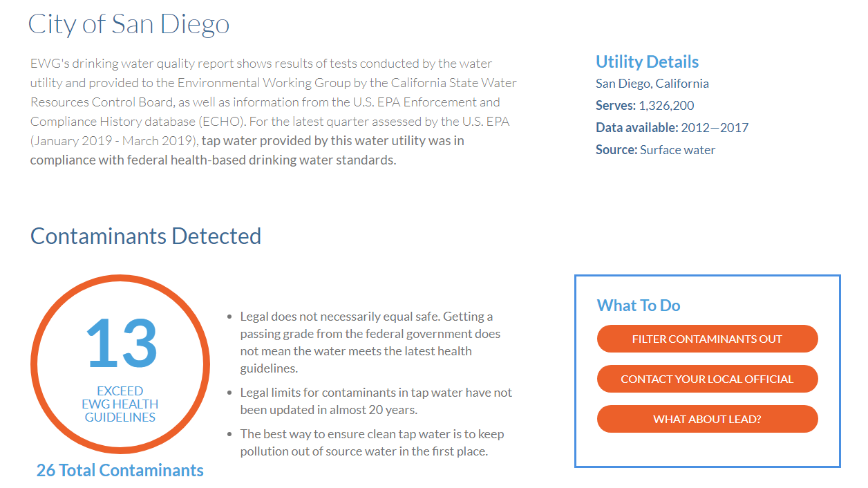Open the What About Lead? button
Viewport: 868px width, 488px height.
707,420
